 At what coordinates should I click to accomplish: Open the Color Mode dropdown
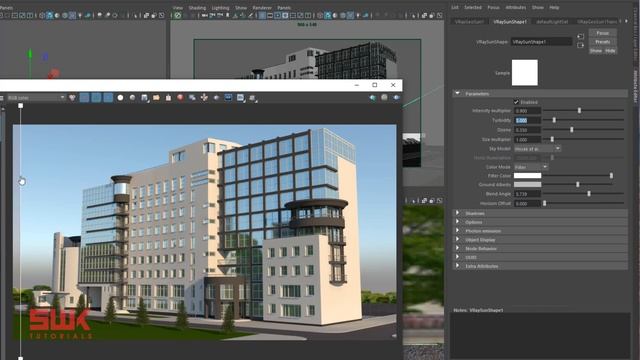[531, 167]
